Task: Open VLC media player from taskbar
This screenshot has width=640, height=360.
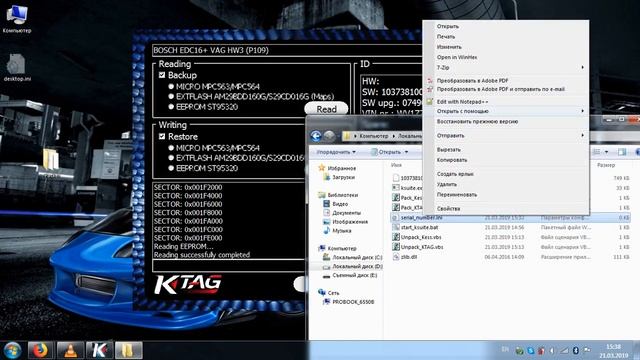Action: click(x=70, y=350)
